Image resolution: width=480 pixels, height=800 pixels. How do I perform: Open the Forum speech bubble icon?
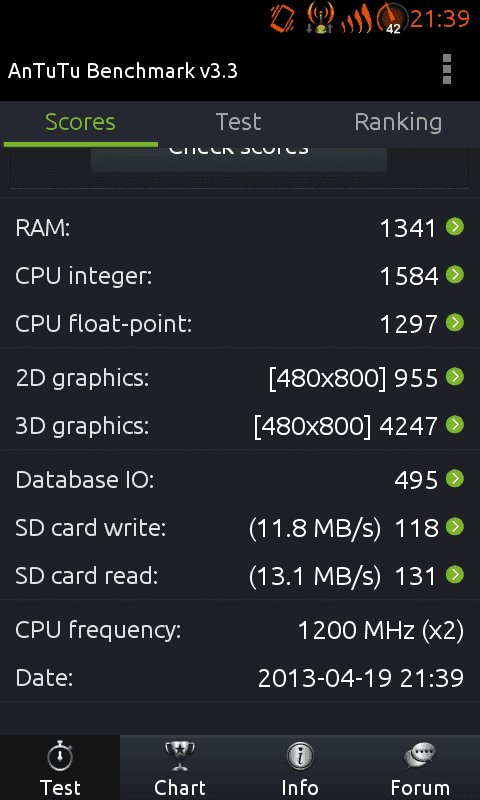[420, 757]
